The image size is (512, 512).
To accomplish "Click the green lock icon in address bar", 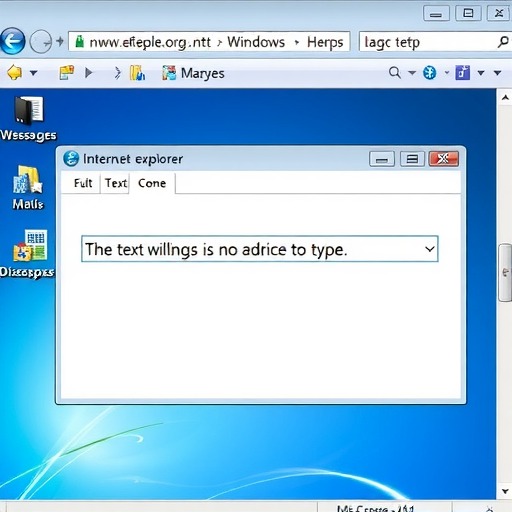I will coord(79,42).
